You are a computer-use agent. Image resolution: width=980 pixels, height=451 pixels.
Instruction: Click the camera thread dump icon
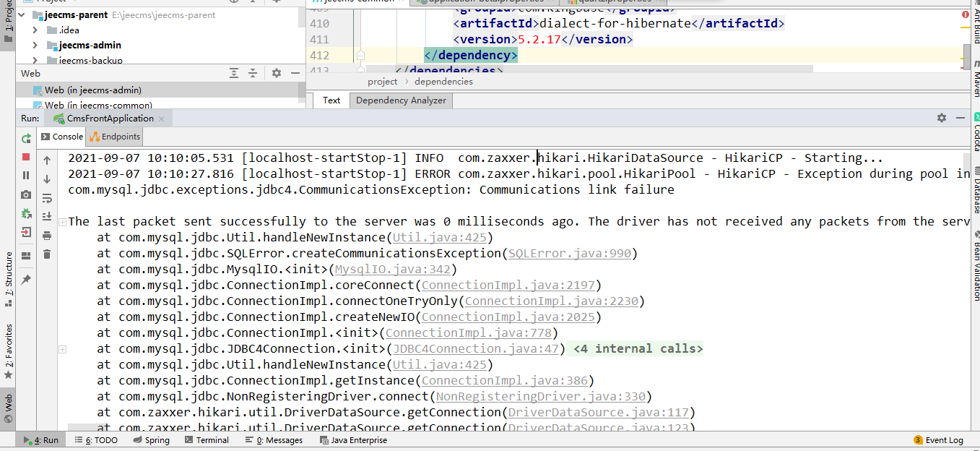(26, 194)
